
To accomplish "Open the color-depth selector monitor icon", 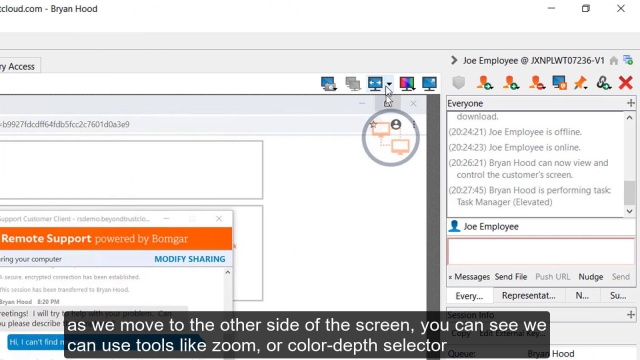I will pyautogui.click(x=407, y=84).
